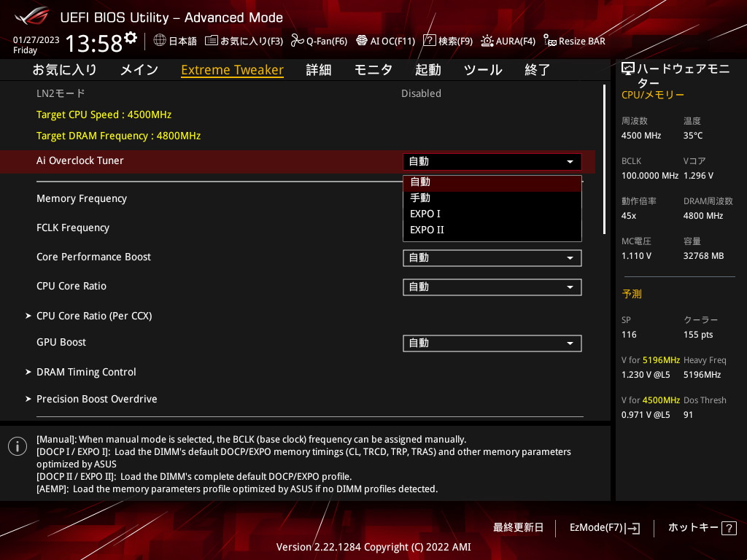This screenshot has height=560, width=747.
Task: Click the hardware monitor screen icon
Action: (628, 69)
